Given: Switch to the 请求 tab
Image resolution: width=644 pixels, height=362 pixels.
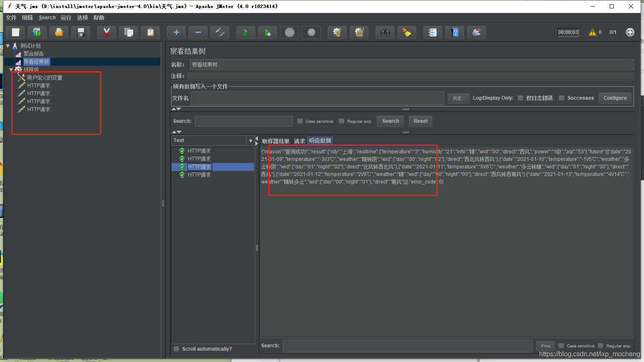Looking at the screenshot, I should click(x=299, y=141).
